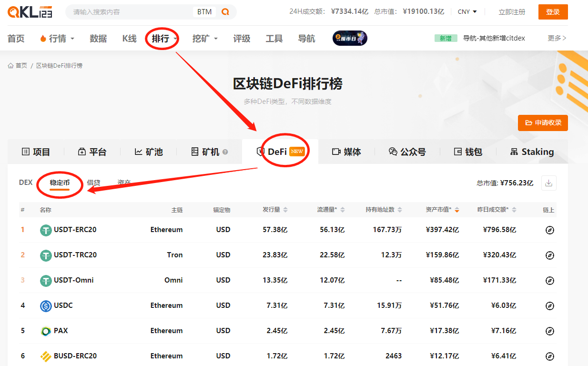Select the DEX sub-tab

pyautogui.click(x=26, y=183)
